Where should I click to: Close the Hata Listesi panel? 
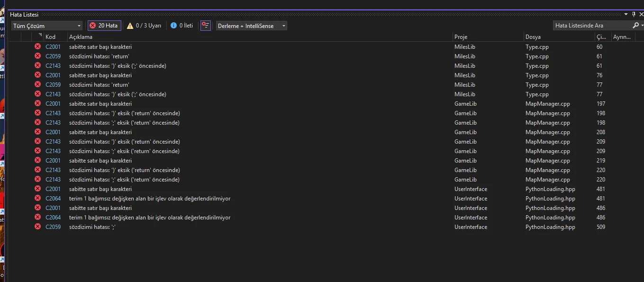click(x=641, y=15)
